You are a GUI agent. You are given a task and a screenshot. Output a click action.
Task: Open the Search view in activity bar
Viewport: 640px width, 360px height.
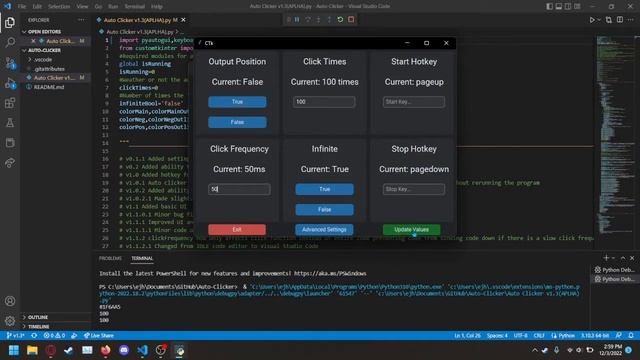[10, 42]
